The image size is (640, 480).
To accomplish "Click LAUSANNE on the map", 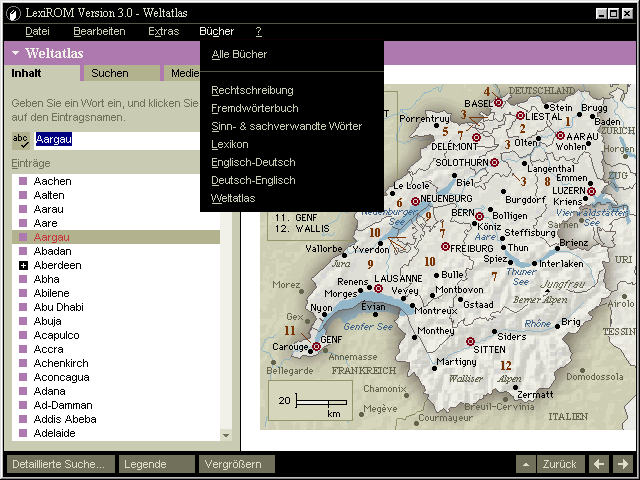I will 398,278.
